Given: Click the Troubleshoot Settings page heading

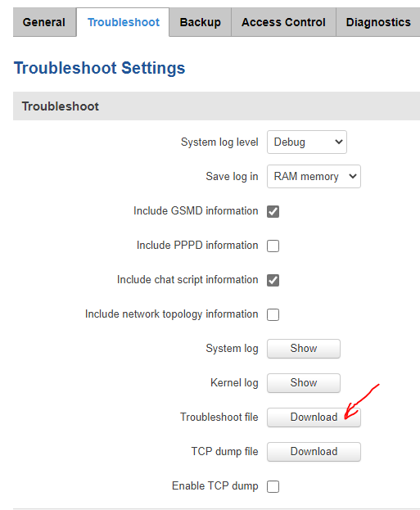Looking at the screenshot, I should click(99, 68).
